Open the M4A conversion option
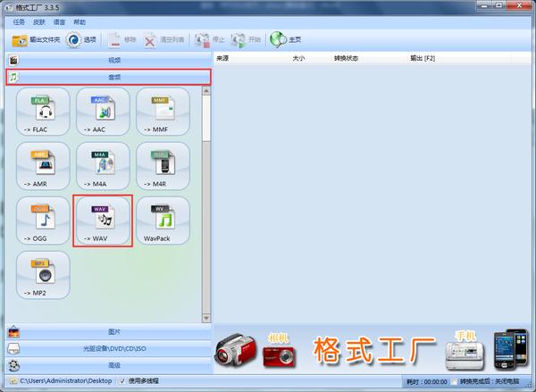This screenshot has width=536, height=392. click(103, 166)
